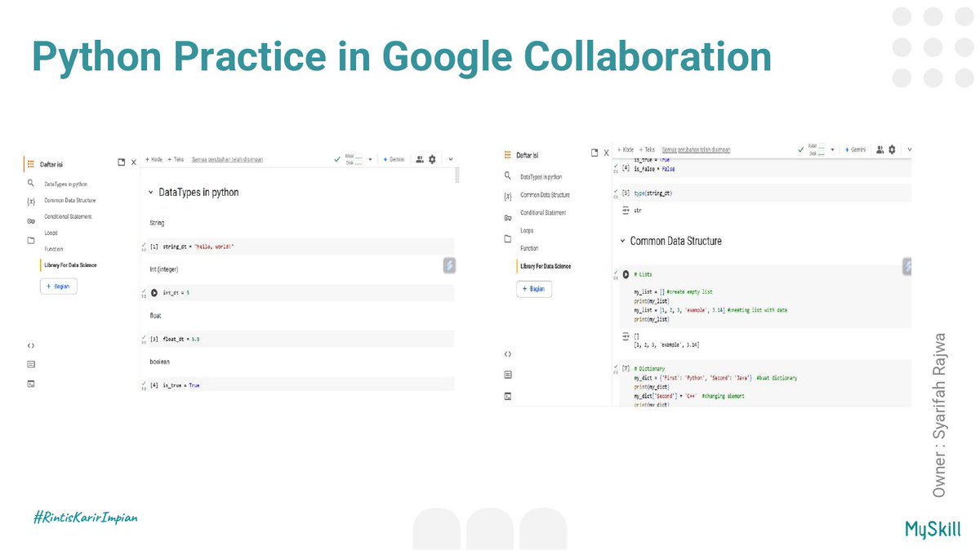
Task: Click + Bagian button in left Colab
Action: (x=59, y=287)
